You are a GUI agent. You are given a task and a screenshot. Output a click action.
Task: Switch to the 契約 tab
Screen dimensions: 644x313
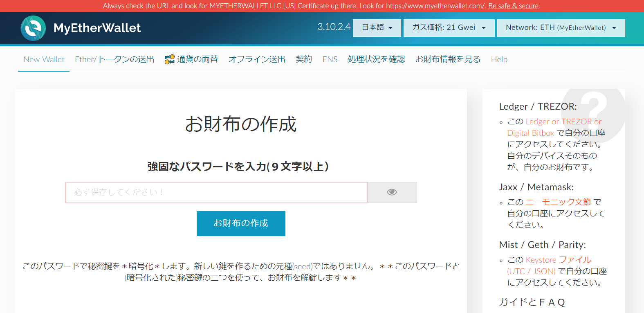pyautogui.click(x=304, y=60)
